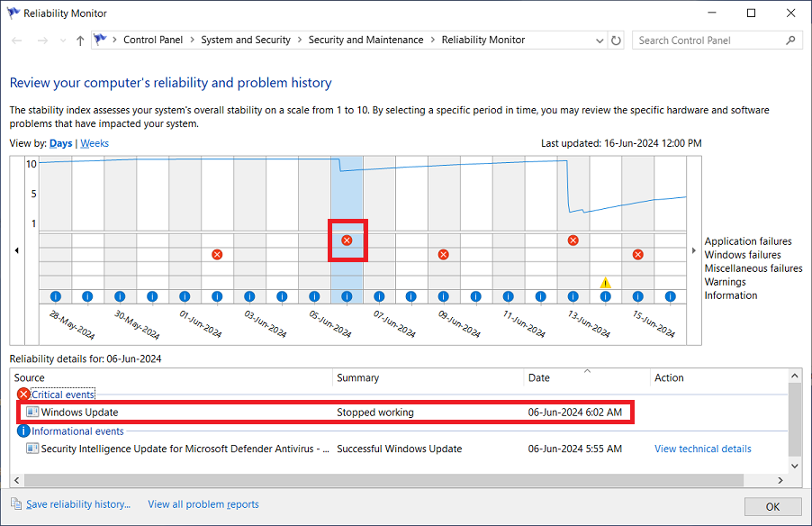
Task: Click the Security Intelligence Update row icon
Action: coord(32,449)
